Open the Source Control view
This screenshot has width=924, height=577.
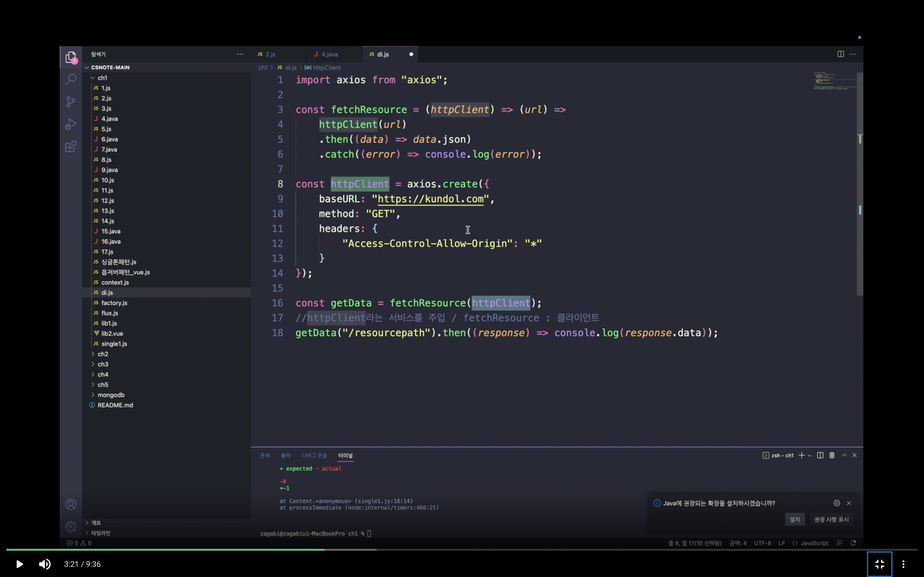click(x=71, y=102)
